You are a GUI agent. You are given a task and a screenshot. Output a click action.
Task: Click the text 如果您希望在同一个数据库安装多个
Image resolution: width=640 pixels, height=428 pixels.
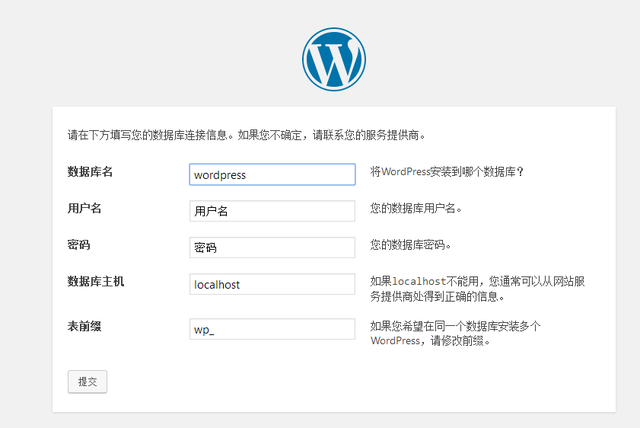tap(455, 325)
